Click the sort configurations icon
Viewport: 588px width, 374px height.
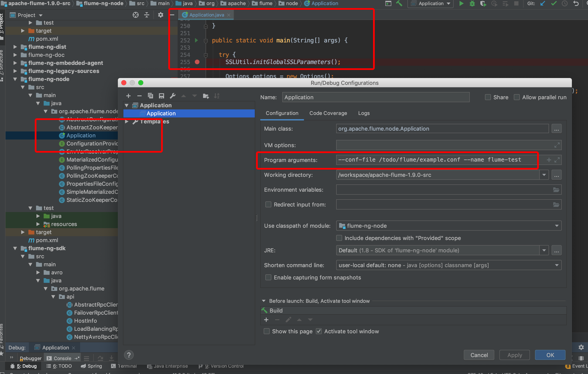[x=217, y=96]
